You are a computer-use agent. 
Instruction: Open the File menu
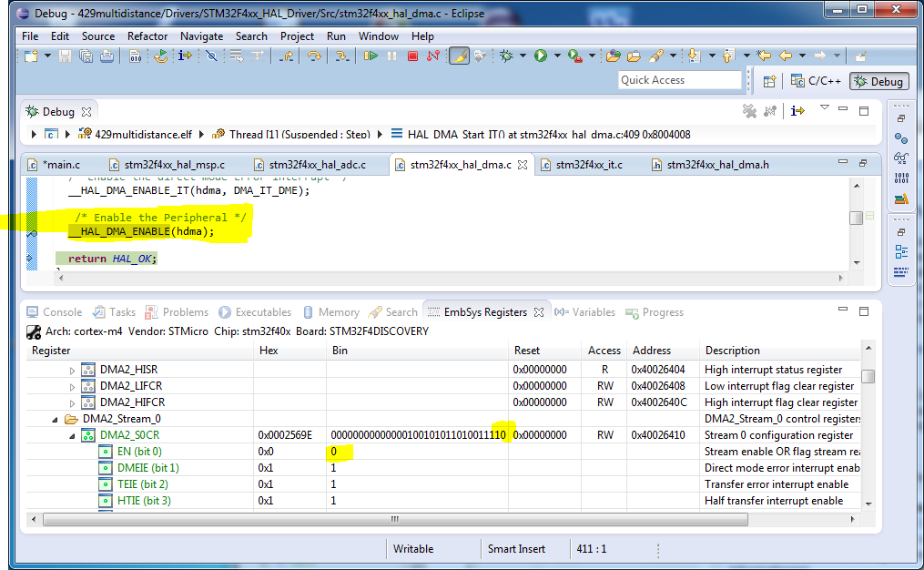[x=30, y=36]
